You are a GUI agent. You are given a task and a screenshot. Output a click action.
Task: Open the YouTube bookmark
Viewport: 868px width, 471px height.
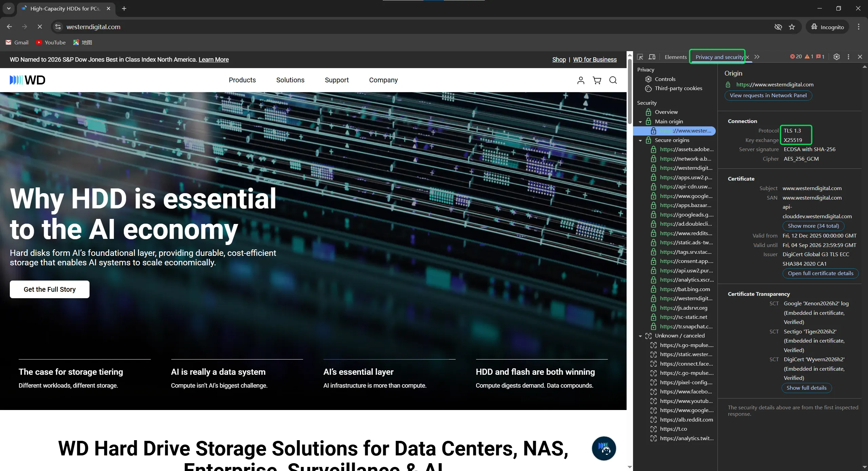tap(51, 42)
